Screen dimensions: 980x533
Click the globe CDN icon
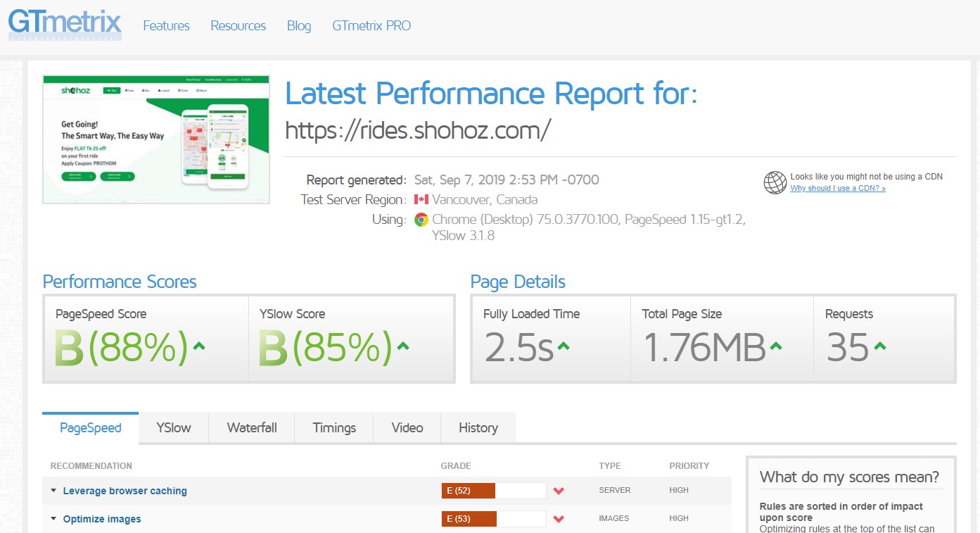pos(775,182)
